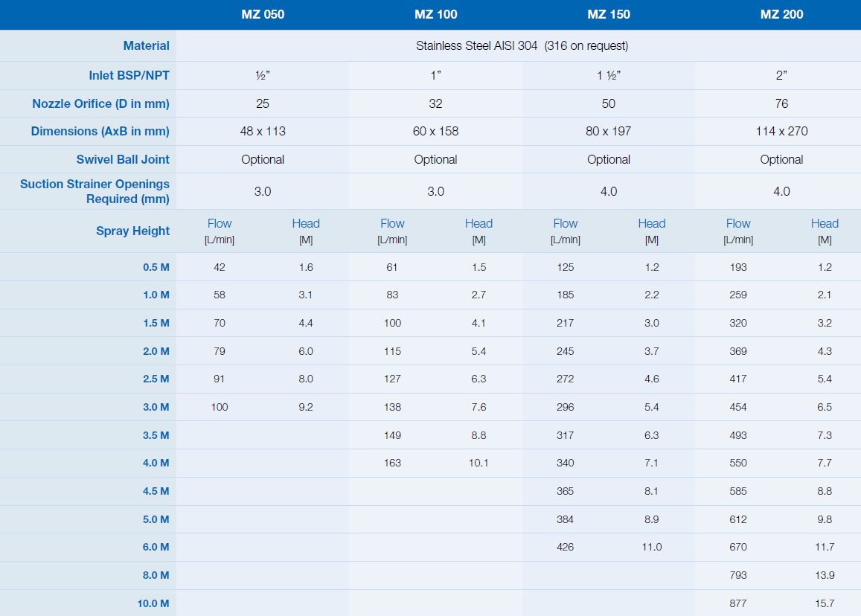Click the MZ 050 column header
Screen dimensions: 861x616
tap(263, 14)
